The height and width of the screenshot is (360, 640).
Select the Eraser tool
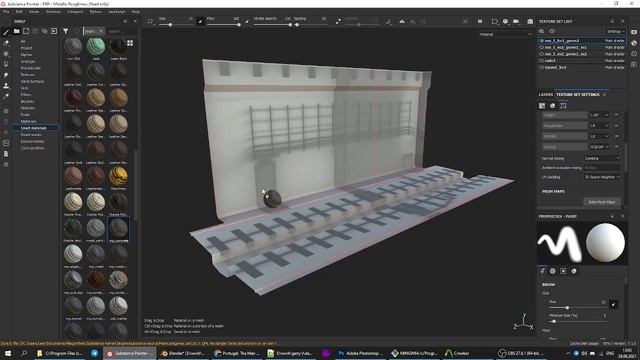tap(6, 42)
